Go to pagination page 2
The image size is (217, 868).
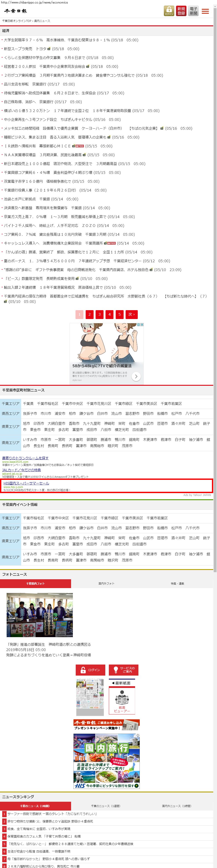(89, 314)
